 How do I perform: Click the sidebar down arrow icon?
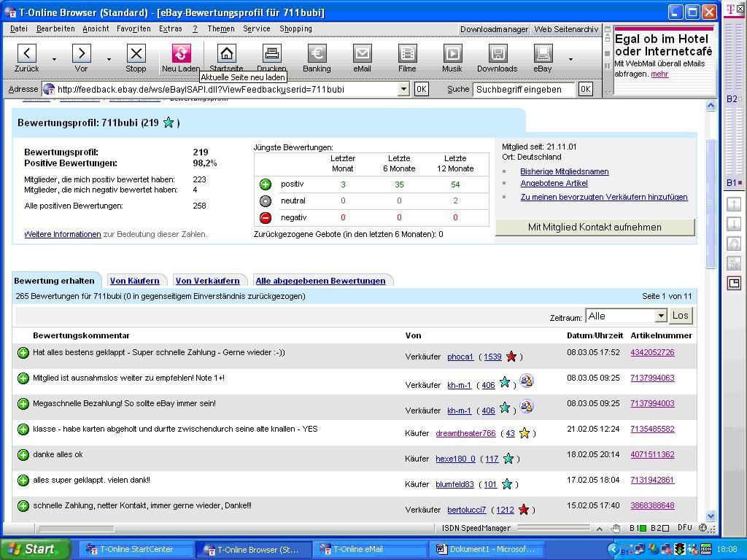(x=734, y=225)
